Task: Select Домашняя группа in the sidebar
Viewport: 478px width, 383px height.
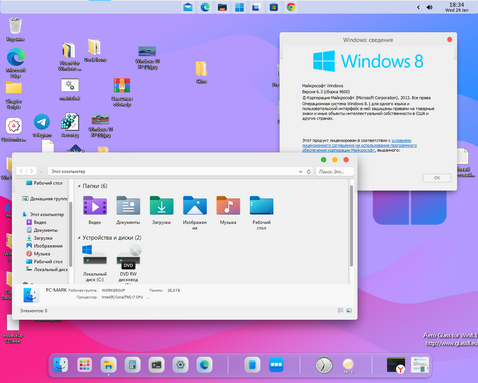Action: coord(45,199)
